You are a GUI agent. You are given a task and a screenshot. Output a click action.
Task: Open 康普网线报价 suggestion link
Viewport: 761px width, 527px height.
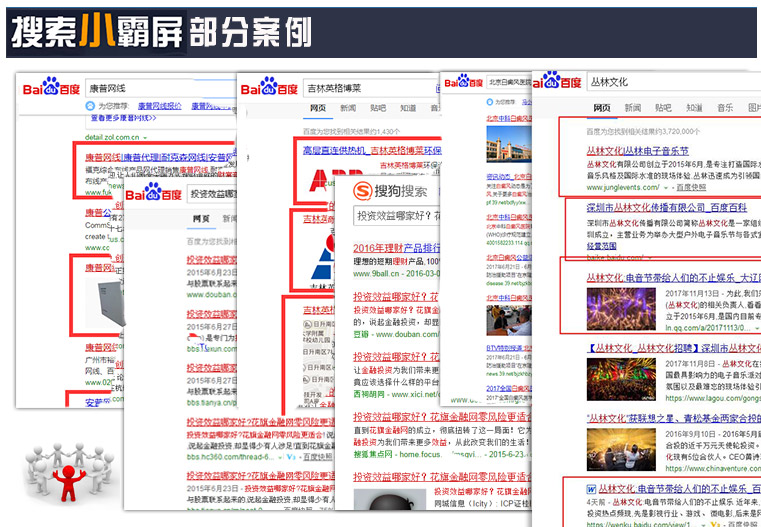click(160, 106)
